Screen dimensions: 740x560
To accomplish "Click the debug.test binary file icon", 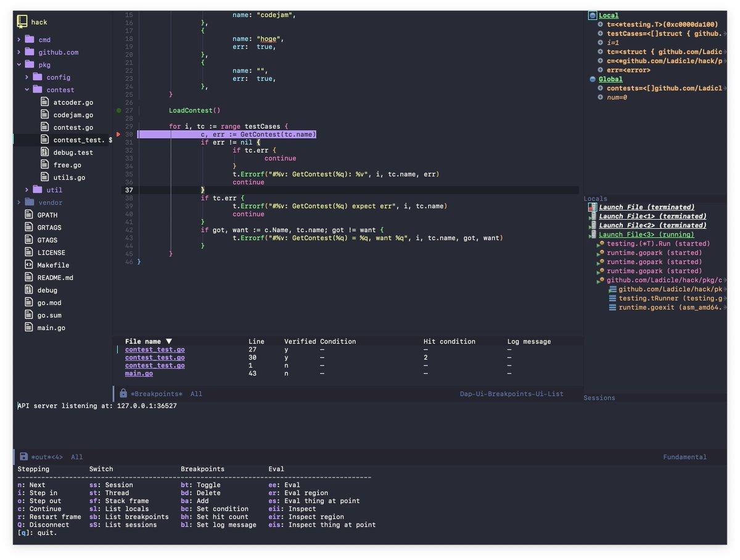I will pos(44,152).
